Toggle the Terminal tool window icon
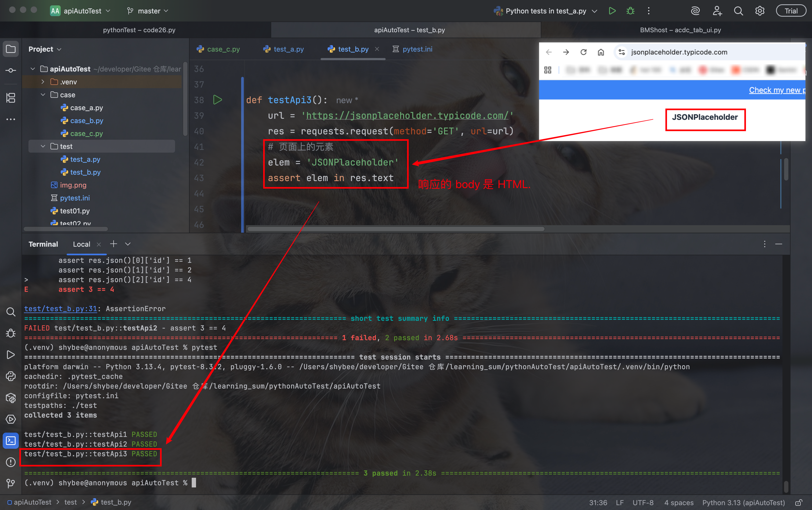Image resolution: width=812 pixels, height=510 pixels. (x=11, y=440)
